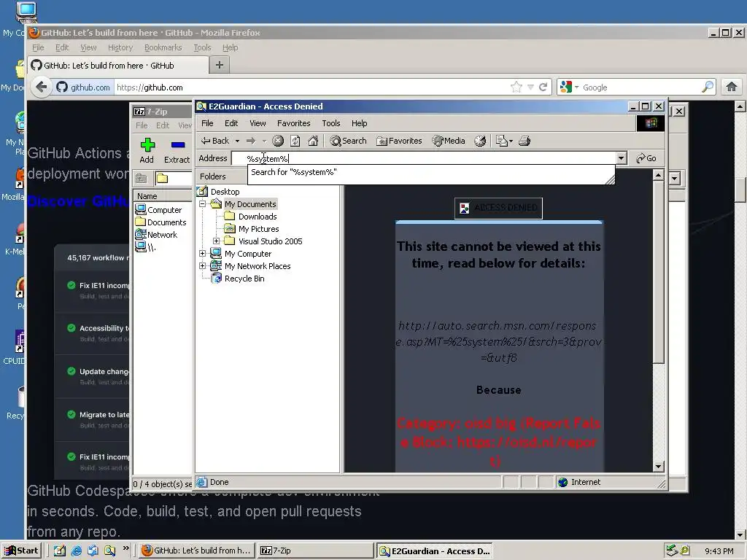Expand the Visual Studio 2005 node
Viewport: 747px width, 560px height.
216,241
